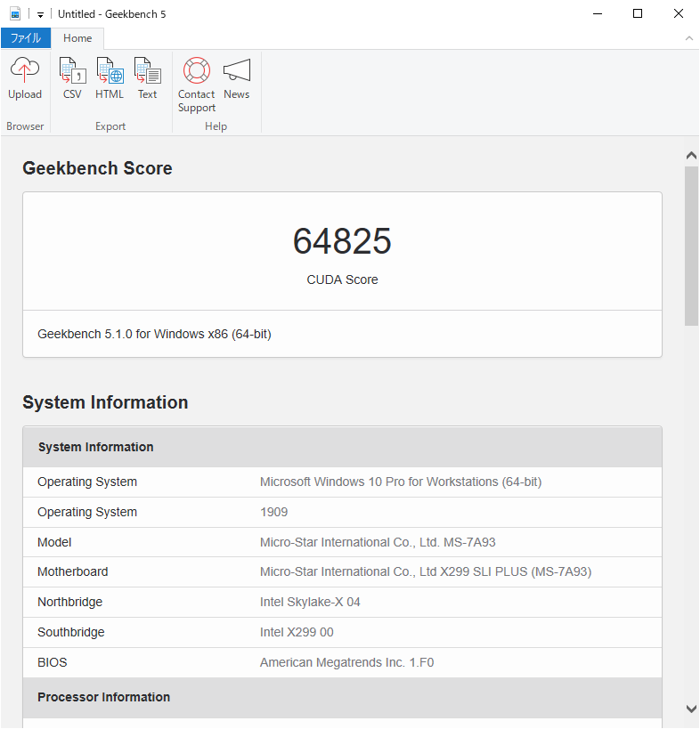Image resolution: width=700 pixels, height=729 pixels.
Task: Click the CUDA Score label
Action: click(x=342, y=279)
